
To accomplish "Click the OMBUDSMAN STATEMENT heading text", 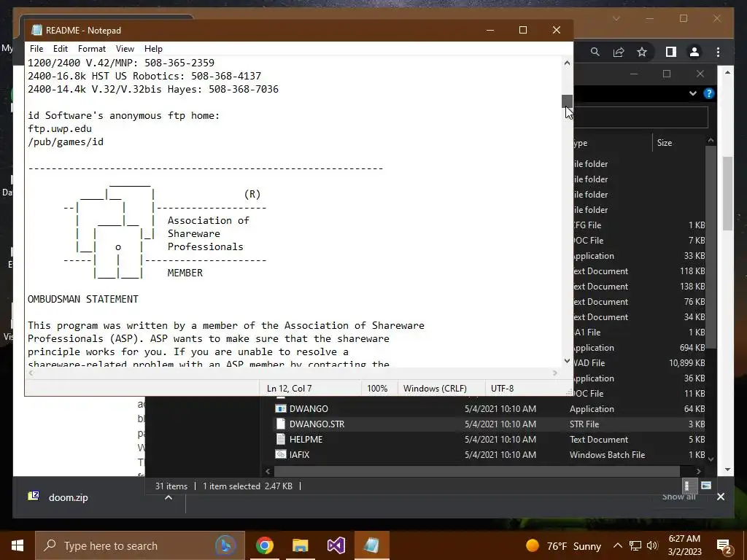I will pyautogui.click(x=83, y=299).
